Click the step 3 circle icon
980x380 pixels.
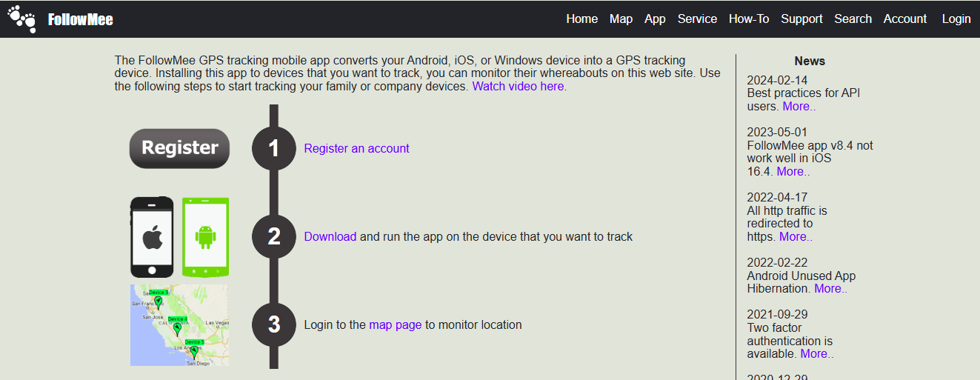tap(274, 325)
